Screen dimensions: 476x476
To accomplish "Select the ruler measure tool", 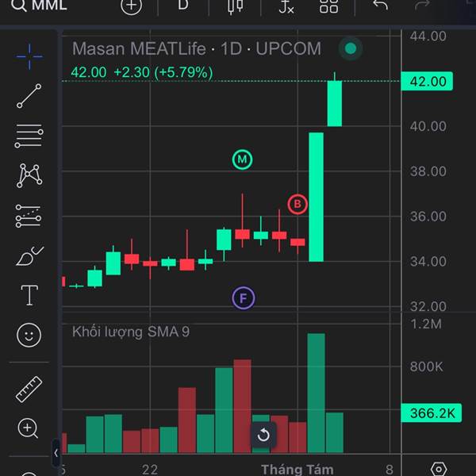I will [29, 390].
